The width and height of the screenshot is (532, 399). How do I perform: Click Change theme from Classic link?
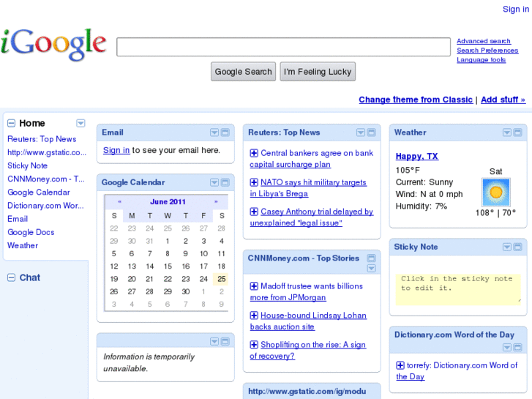[x=416, y=100]
